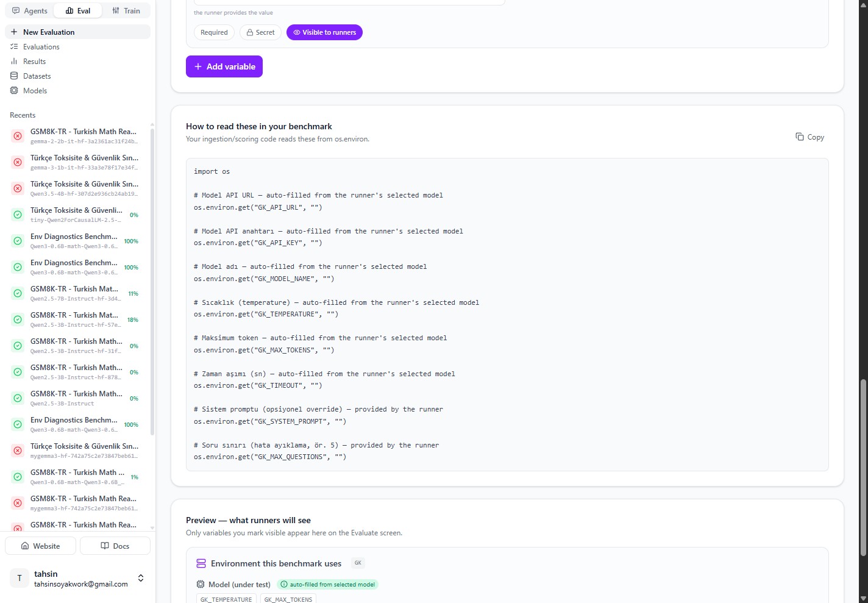The image size is (868, 603).
Task: Copy the benchmark code snippet
Action: pyautogui.click(x=810, y=137)
